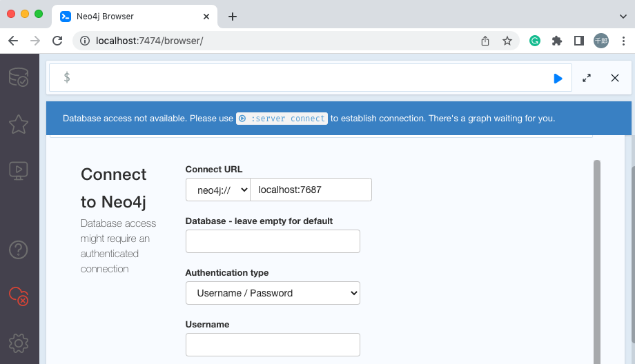Share this page icon in address bar
635x364 pixels.
[x=485, y=41]
